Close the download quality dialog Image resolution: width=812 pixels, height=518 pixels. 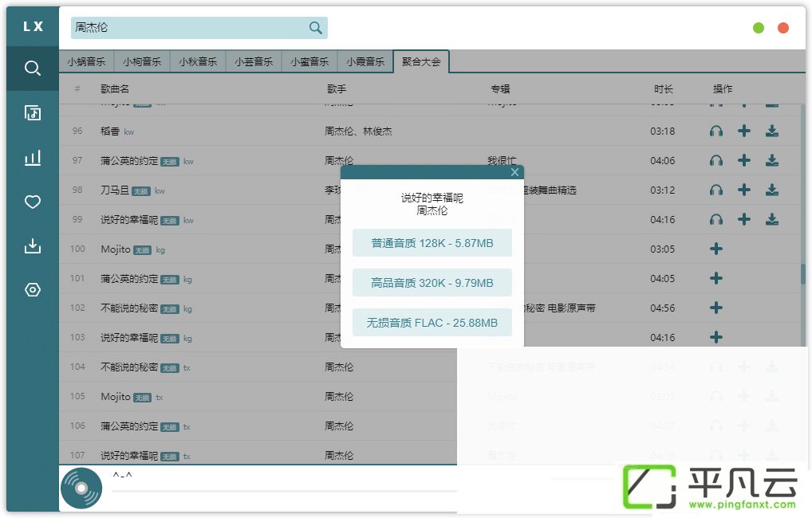[x=514, y=172]
